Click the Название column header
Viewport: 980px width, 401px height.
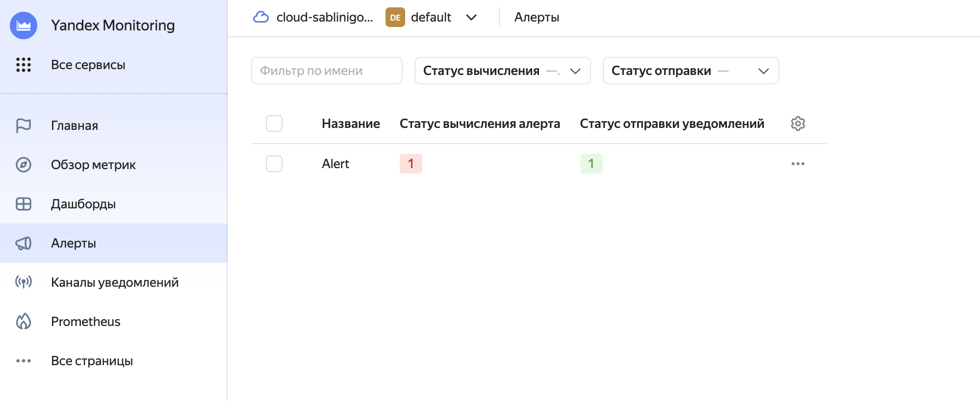[351, 124]
